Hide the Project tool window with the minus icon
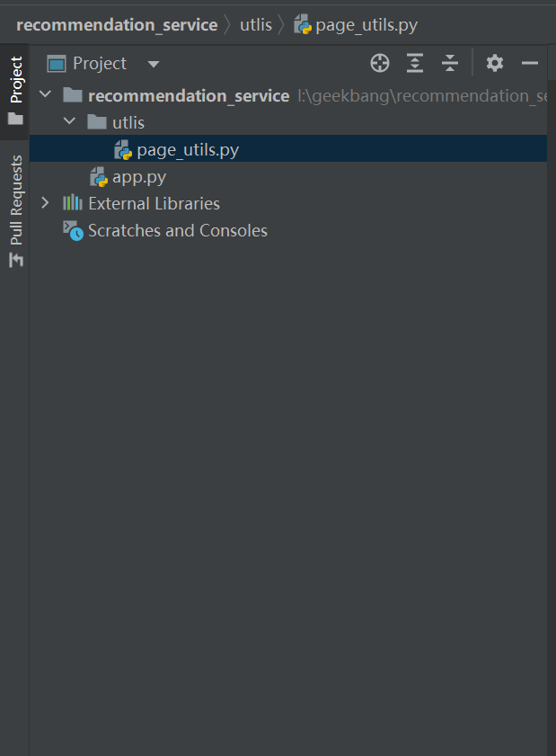Viewport: 556px width, 756px height. tap(530, 63)
